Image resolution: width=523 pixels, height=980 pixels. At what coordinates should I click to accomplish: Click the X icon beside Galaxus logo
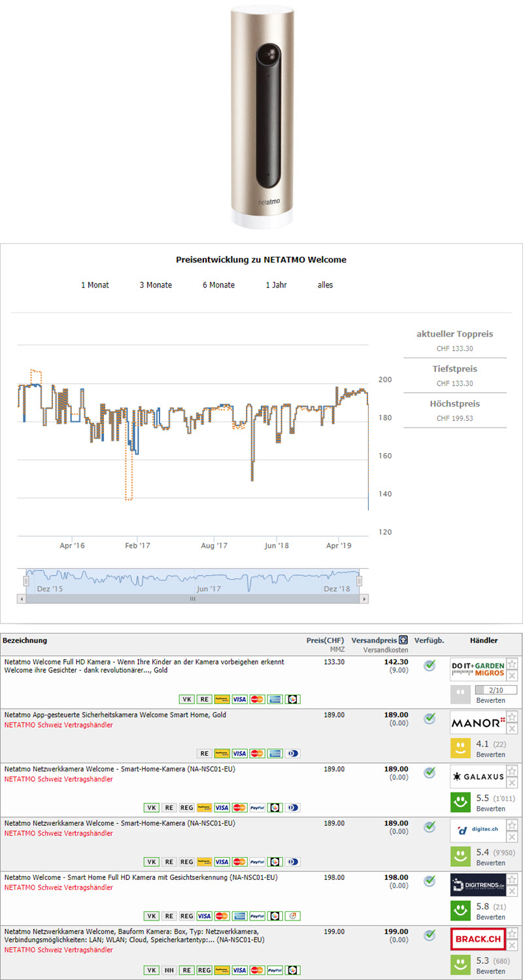513,783
